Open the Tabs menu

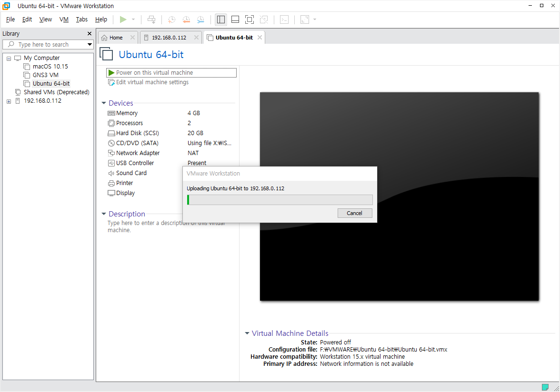click(x=82, y=20)
